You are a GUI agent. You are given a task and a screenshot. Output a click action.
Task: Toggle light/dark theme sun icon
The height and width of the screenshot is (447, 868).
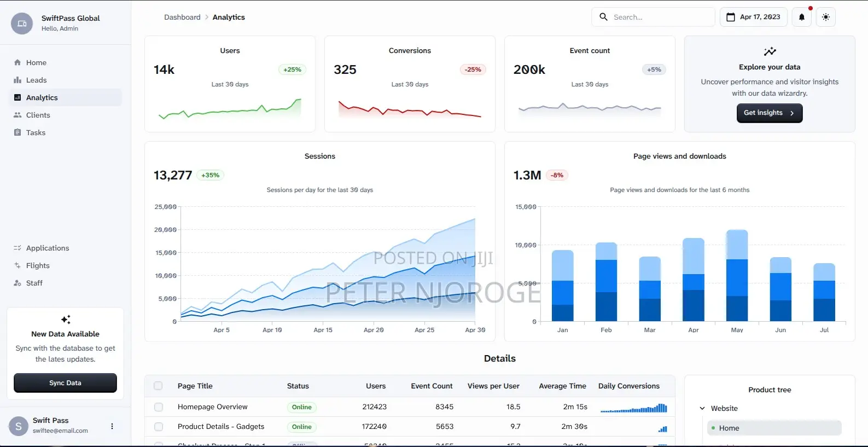click(x=826, y=17)
